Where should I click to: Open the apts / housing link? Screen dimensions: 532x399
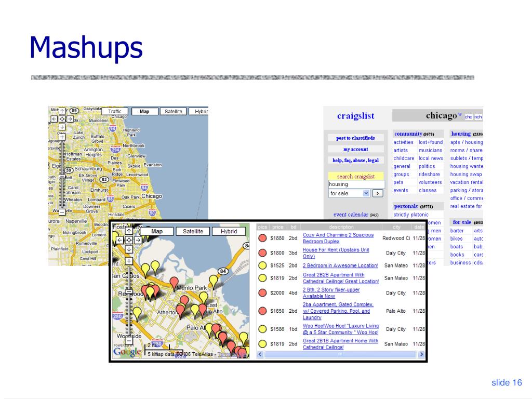467,142
